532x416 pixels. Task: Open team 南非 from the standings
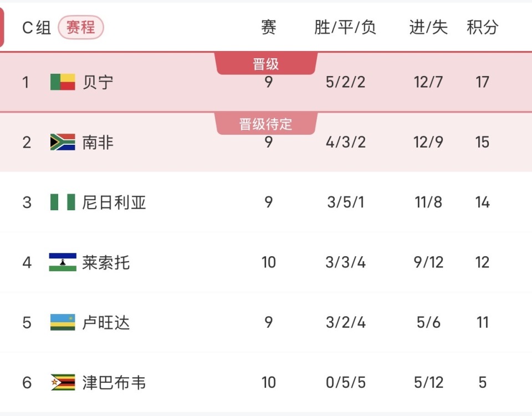[x=98, y=143]
